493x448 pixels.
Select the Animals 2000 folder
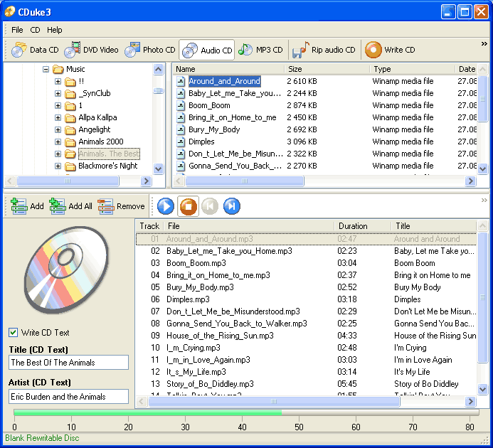tap(101, 142)
